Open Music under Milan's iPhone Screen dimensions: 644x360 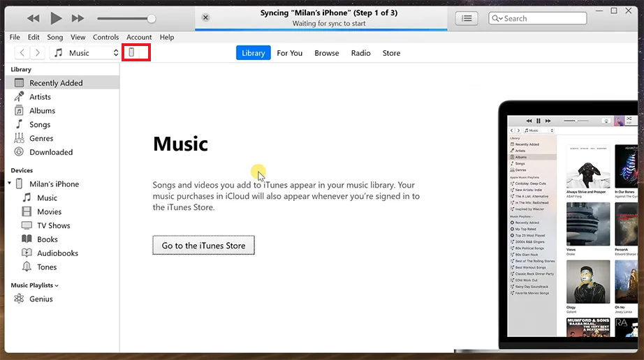click(x=47, y=198)
